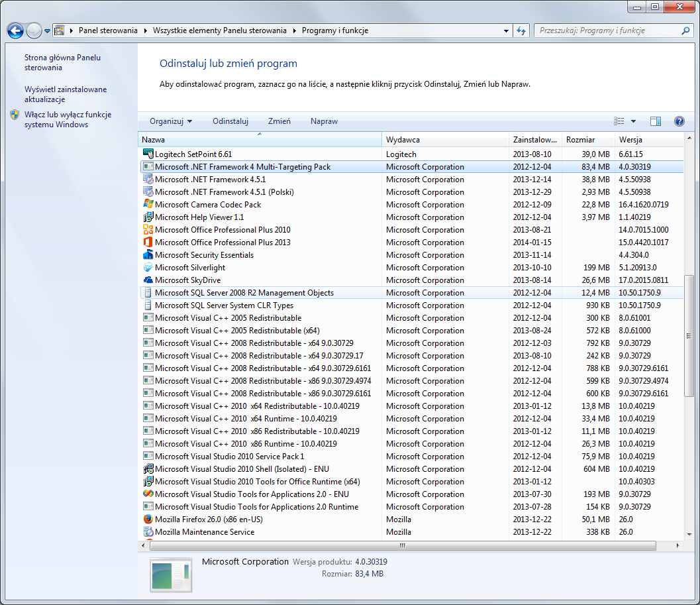The image size is (700, 605).
Task: Expand arrow after Panel sterowania breadcrumb
Action: pos(146,31)
